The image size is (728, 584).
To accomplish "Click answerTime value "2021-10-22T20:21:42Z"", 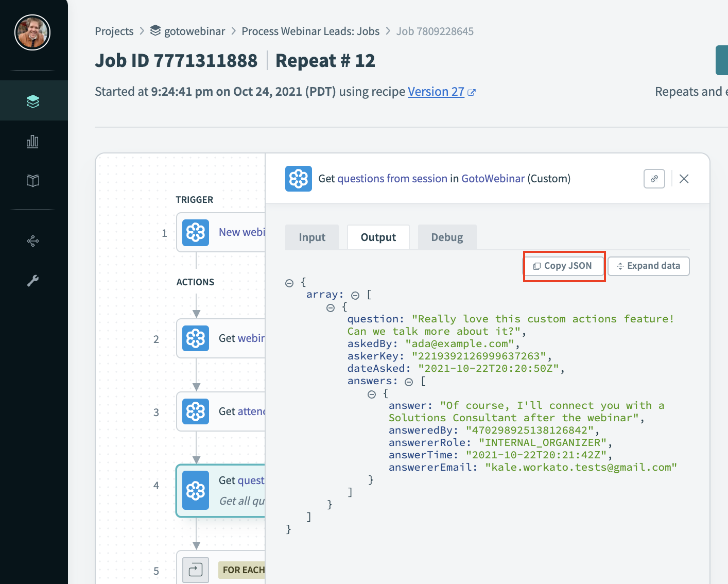I will (536, 455).
